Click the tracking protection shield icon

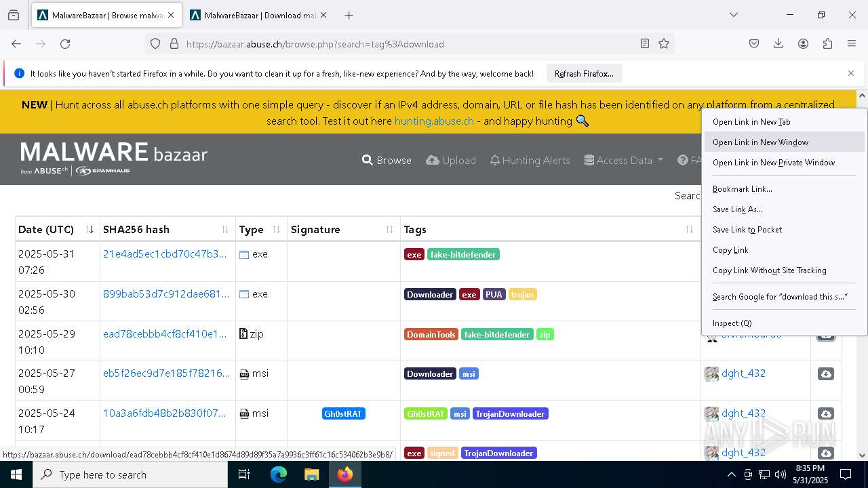pos(155,43)
